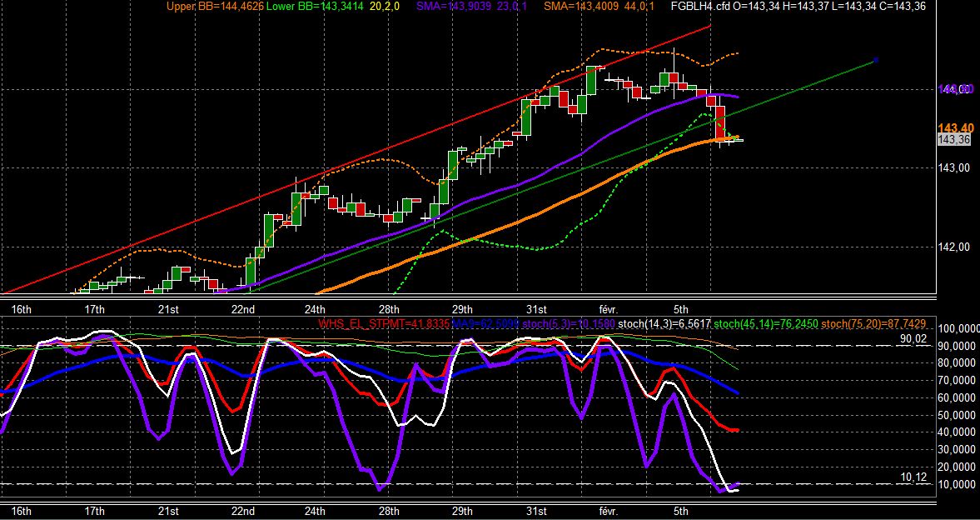Click the purple 144,00 price axis tag
The height and width of the screenshot is (520, 980).
pos(956,89)
